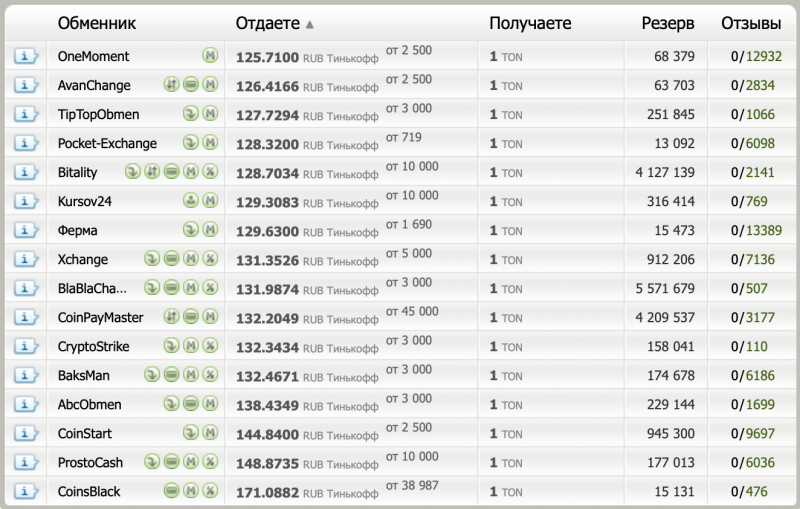
Task: Open reviews count 13389 for Ферма
Action: pos(764,231)
